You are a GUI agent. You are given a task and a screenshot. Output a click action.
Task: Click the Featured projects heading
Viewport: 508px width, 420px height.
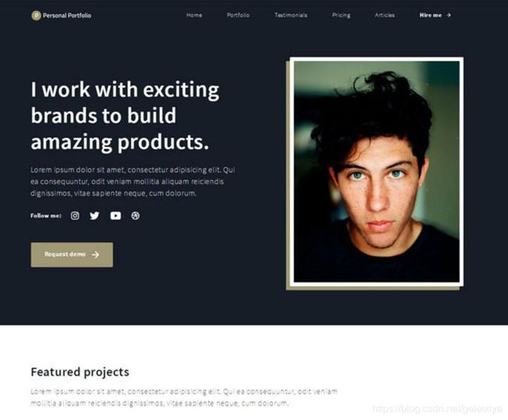[80, 372]
